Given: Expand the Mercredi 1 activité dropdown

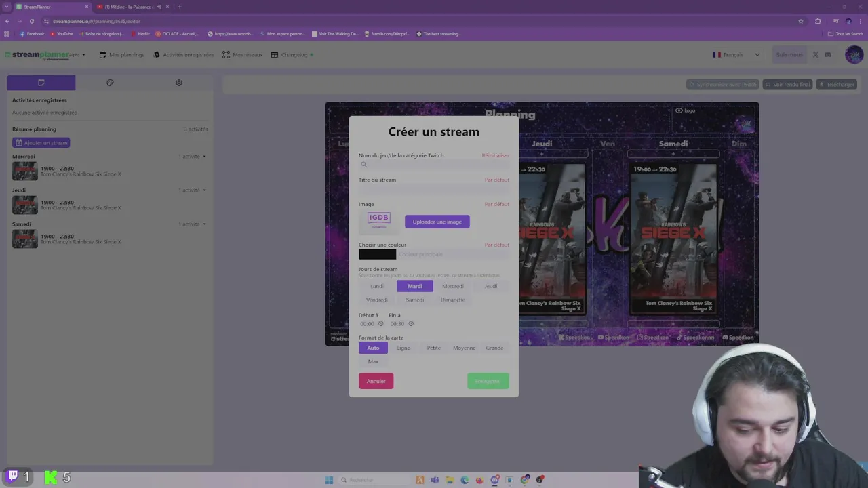Looking at the screenshot, I should coord(192,157).
